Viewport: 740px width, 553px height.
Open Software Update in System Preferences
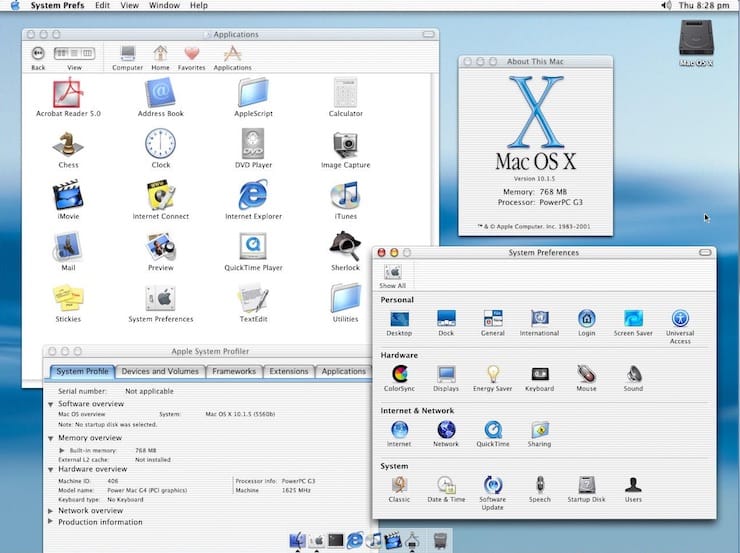(x=493, y=485)
